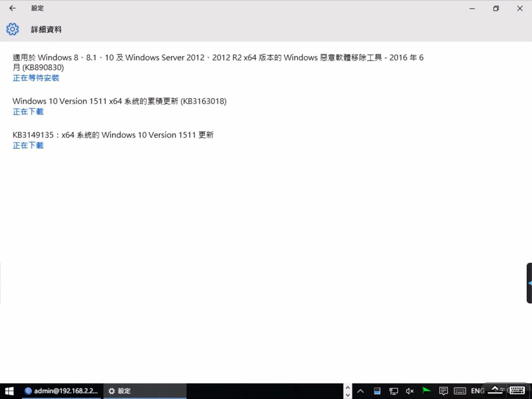The width and height of the screenshot is (532, 399).
Task: Open the Action Center notifications icon
Action: (443, 391)
